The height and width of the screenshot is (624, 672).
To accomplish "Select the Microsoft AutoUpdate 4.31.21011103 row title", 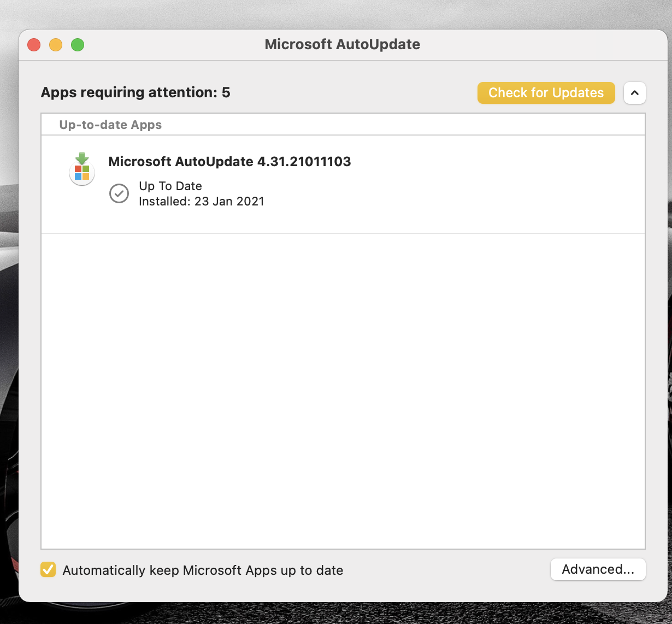I will (x=229, y=162).
